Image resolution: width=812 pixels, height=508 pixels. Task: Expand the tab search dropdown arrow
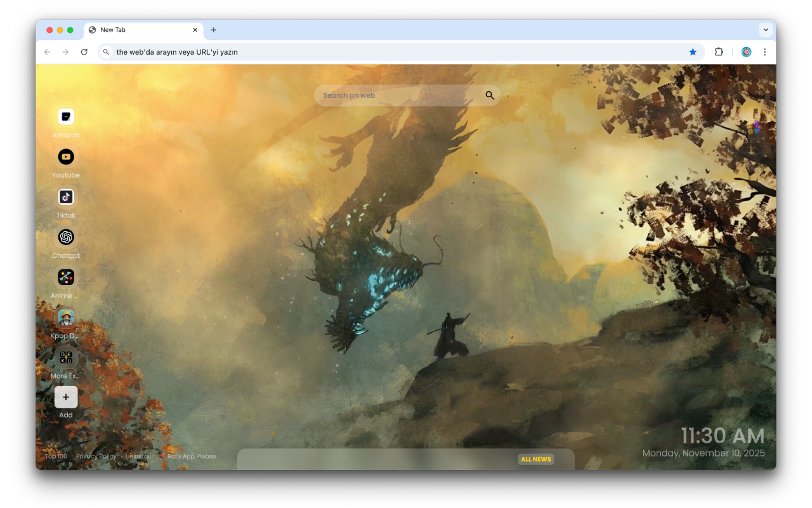click(766, 30)
